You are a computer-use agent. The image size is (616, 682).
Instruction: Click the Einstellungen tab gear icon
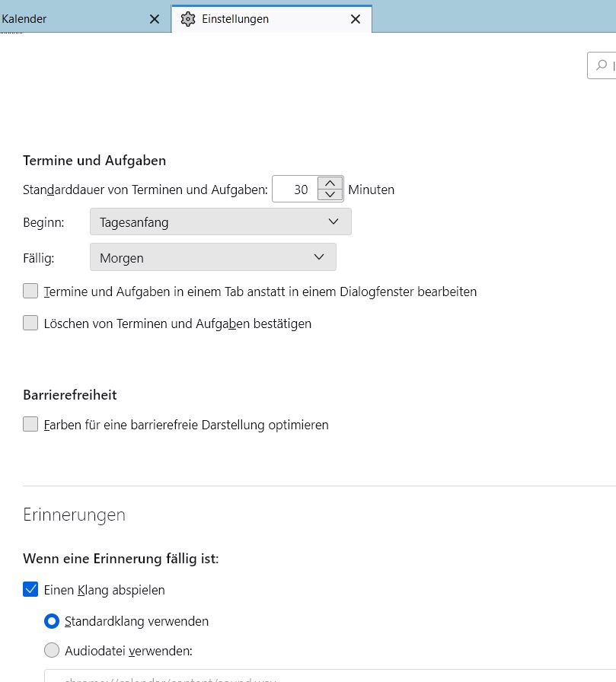188,19
